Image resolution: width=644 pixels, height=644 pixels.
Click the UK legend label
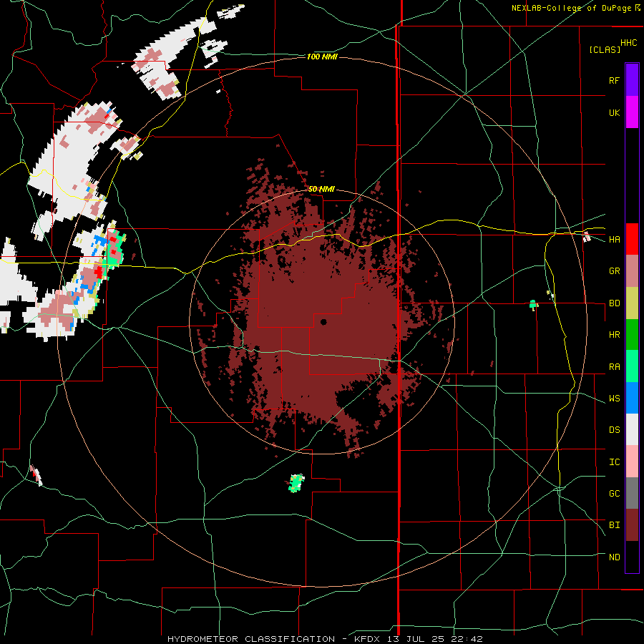point(614,112)
